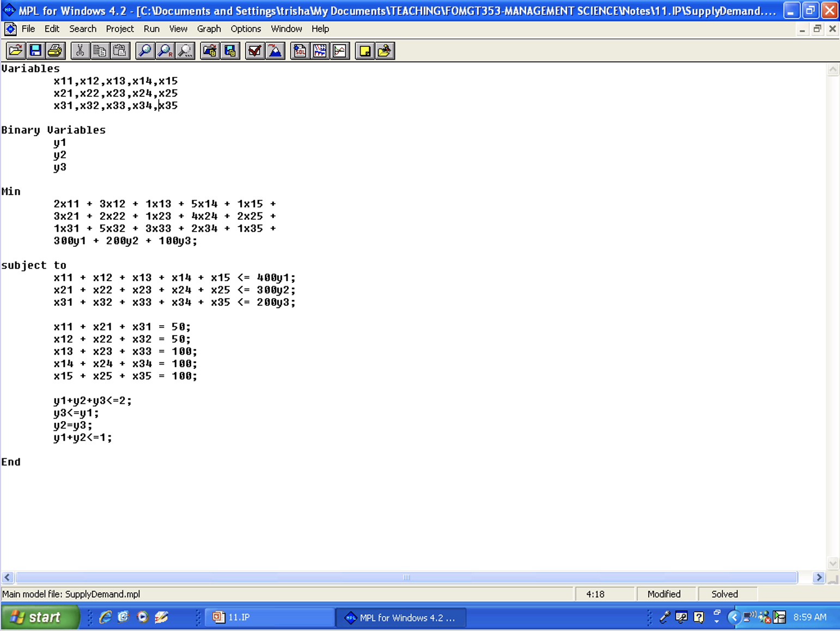Screen dimensions: 840x631
Task: Click the line '300y1 + 200y2 + 100y3;'
Action: (x=125, y=241)
